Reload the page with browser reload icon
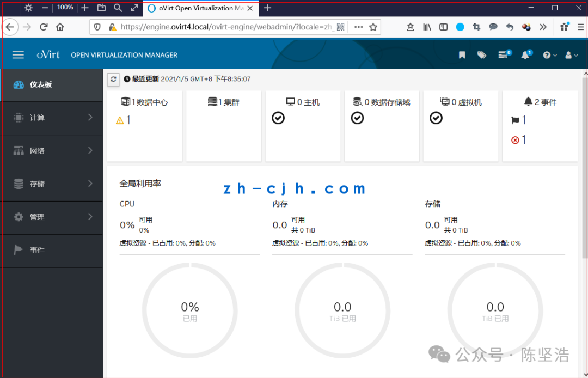 [x=44, y=27]
